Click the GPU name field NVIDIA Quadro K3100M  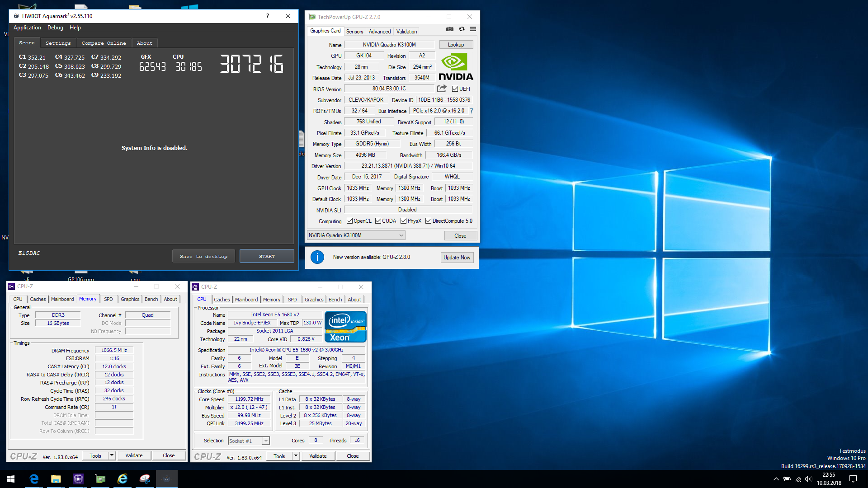[389, 45]
